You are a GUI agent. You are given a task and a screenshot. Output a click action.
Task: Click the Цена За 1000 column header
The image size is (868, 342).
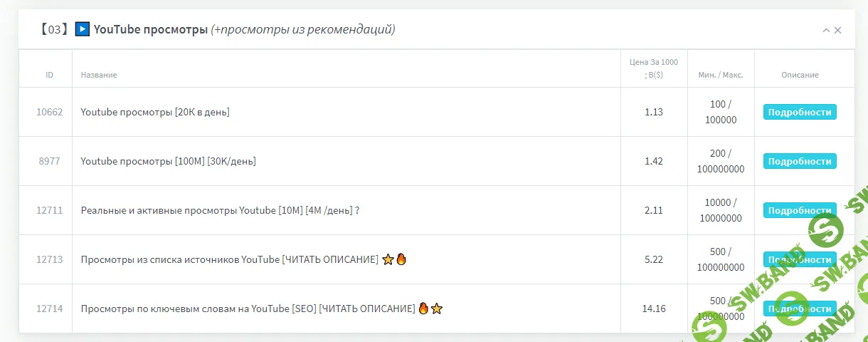pyautogui.click(x=654, y=68)
